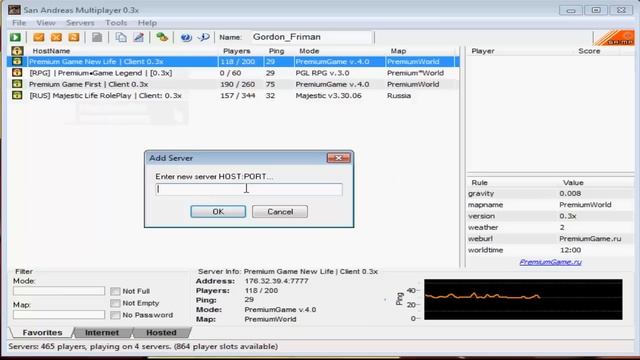Click the lock icon in the list header
The width and height of the screenshot is (640, 360).
[x=17, y=51]
